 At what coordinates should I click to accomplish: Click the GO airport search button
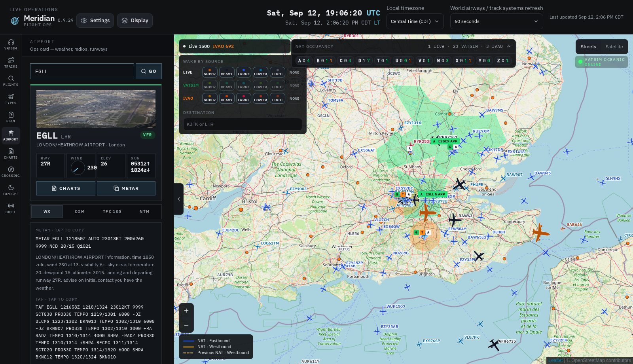click(149, 71)
